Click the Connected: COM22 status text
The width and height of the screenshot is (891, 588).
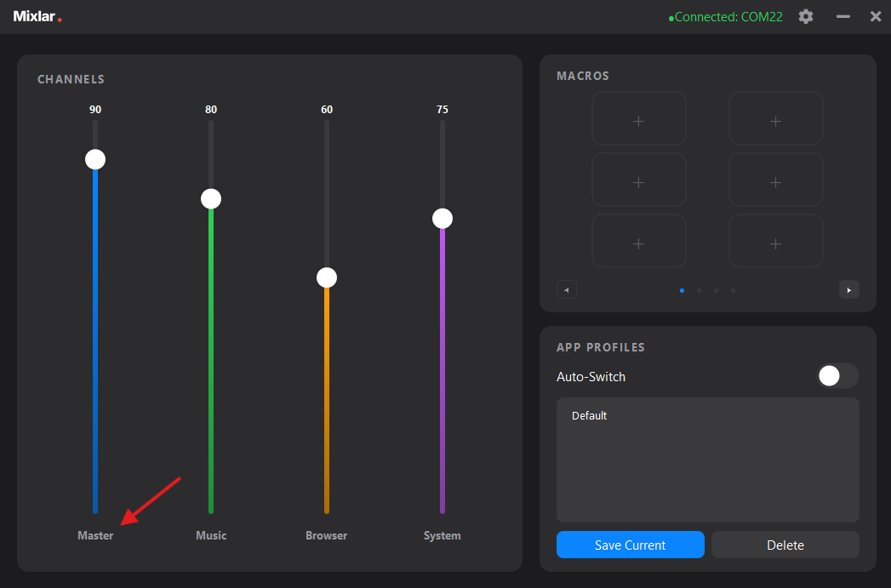pos(728,16)
